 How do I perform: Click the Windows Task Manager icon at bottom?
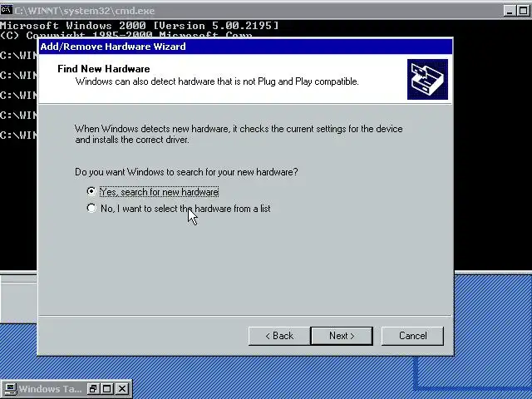pyautogui.click(x=10, y=389)
